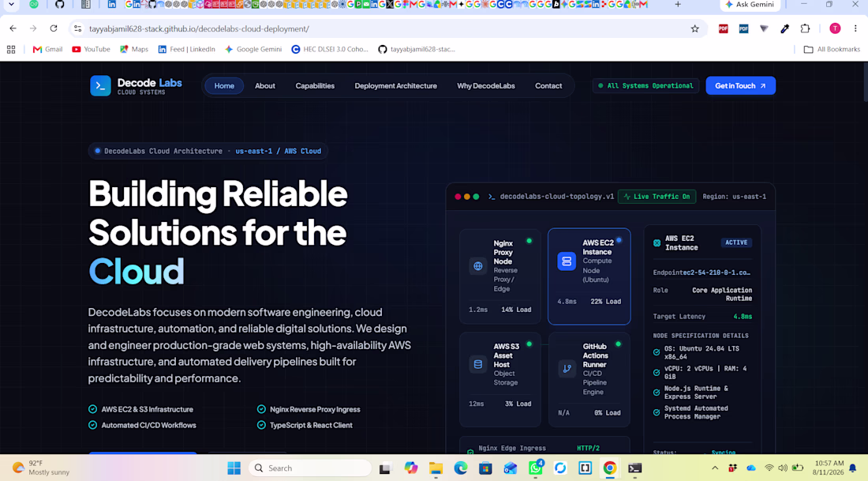Open the Windows Start menu
868x481 pixels.
[234, 468]
